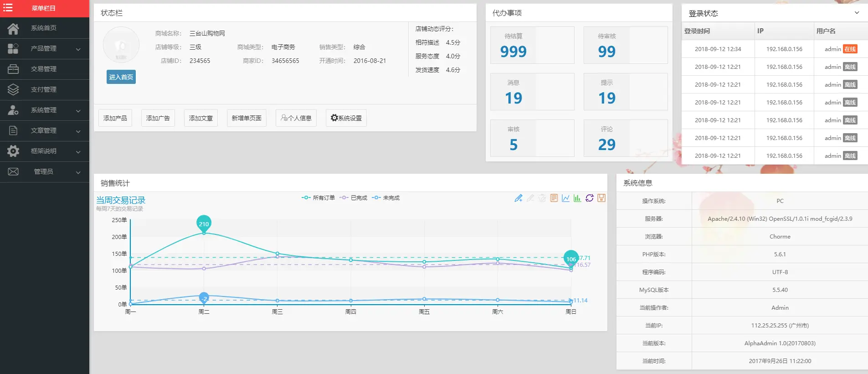Viewport: 868px width, 374px height.
Task: Select the add mark-line pencil tool in chart
Action: (x=519, y=198)
